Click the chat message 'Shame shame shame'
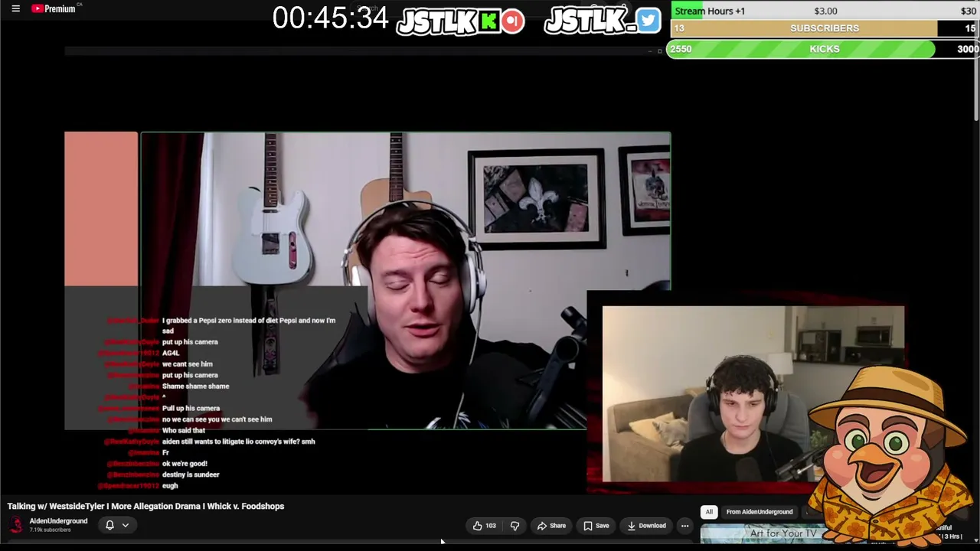980x551 pixels. (195, 386)
